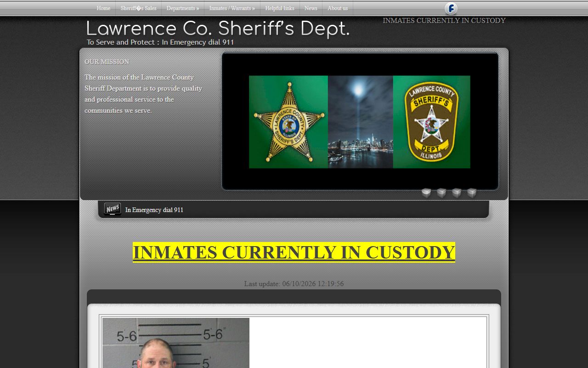
Task: Click the Lawrence Co. Sheriff's Dept. title
Action: click(x=218, y=29)
